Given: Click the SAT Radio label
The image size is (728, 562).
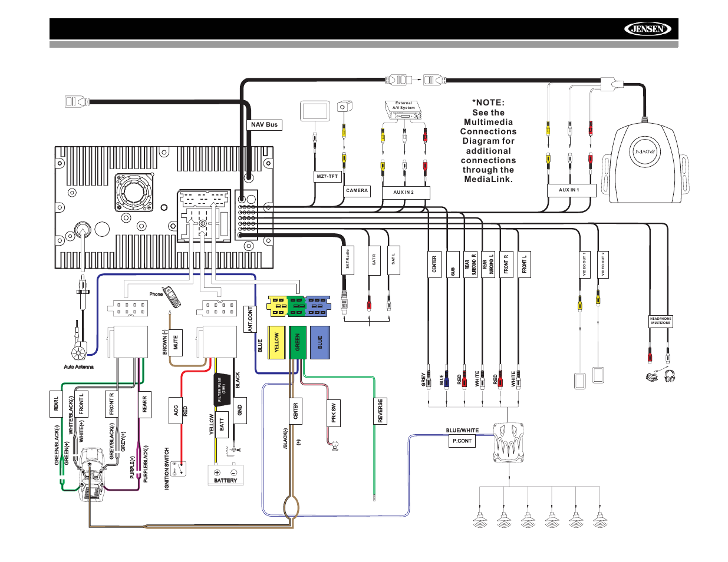Looking at the screenshot, I should (x=348, y=260).
